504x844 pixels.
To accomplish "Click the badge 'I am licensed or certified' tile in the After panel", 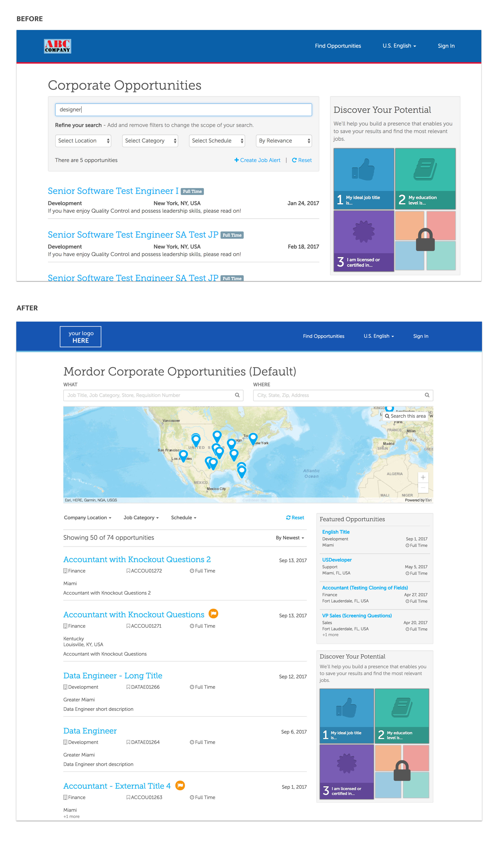I will coord(347,772).
